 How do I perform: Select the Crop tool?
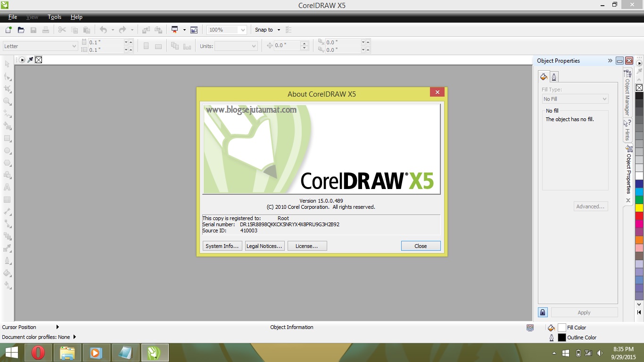click(x=7, y=89)
